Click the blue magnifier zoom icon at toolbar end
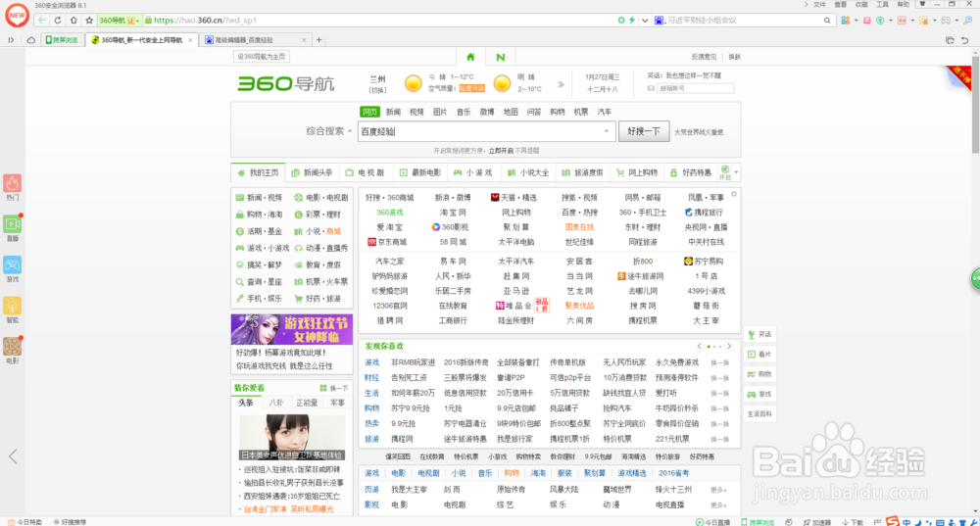The height and width of the screenshot is (526, 980). click(968, 21)
